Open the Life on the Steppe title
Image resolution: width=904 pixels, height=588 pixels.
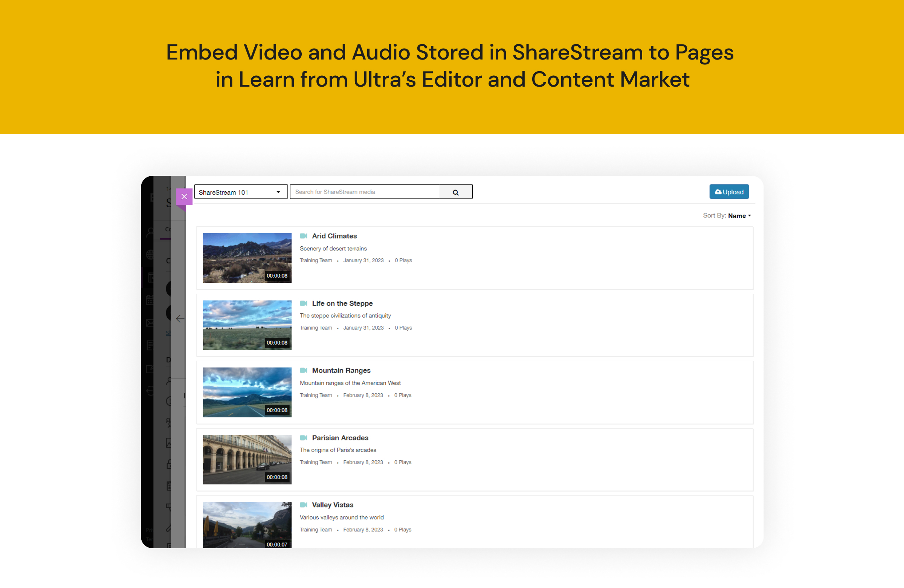(x=342, y=303)
